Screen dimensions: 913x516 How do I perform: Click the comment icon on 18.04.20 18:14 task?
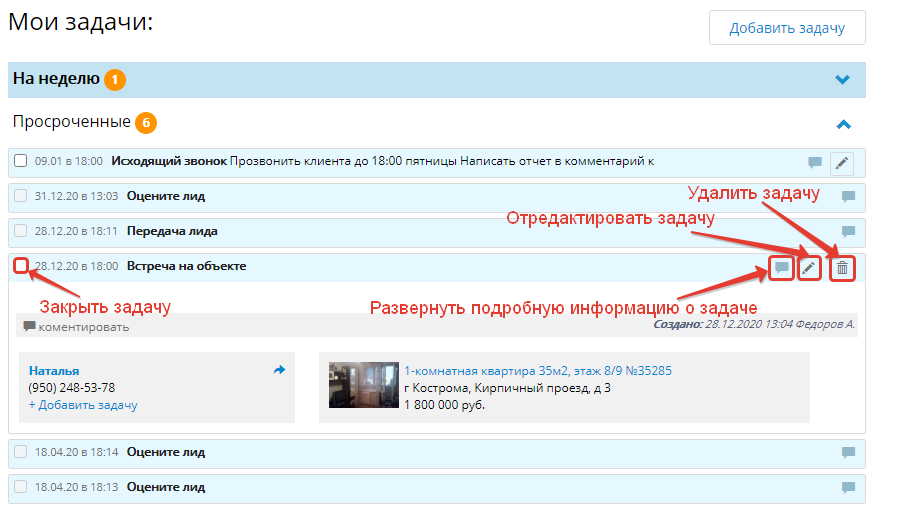(x=848, y=452)
